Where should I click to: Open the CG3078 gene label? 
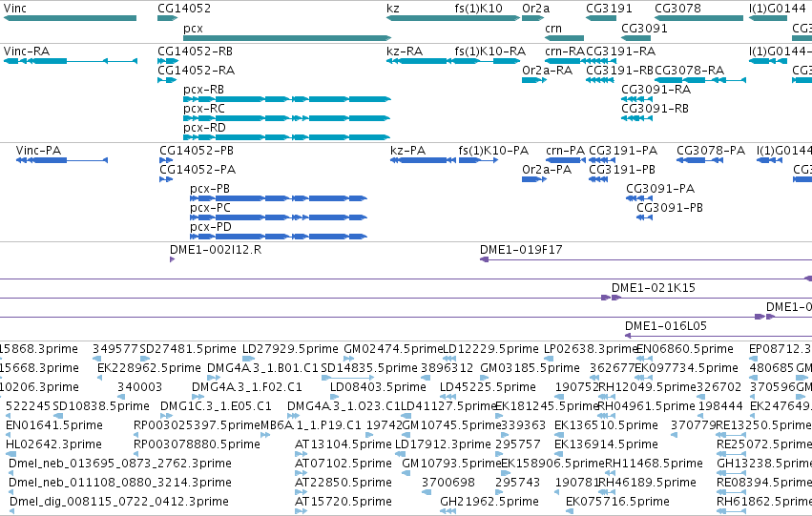pyautogui.click(x=677, y=9)
